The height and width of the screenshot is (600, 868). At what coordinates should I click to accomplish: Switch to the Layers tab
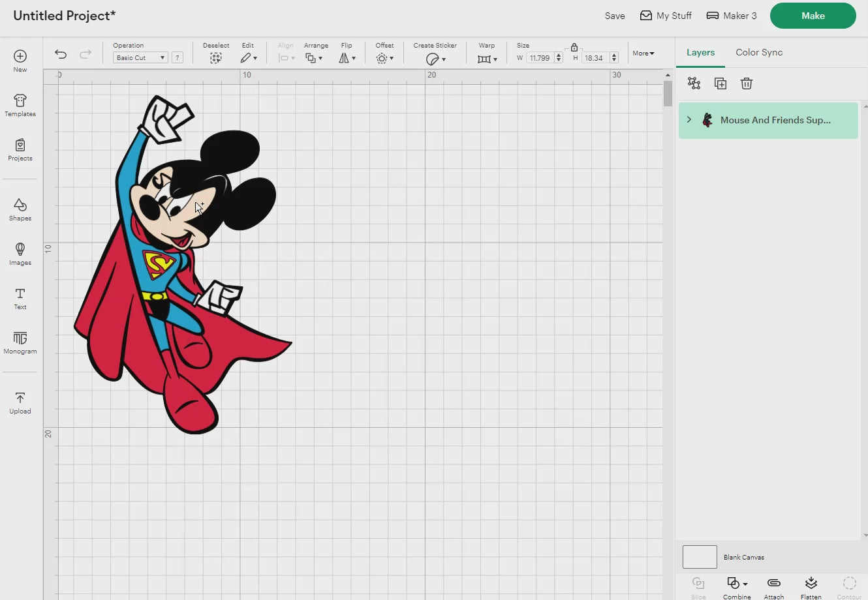tap(700, 52)
